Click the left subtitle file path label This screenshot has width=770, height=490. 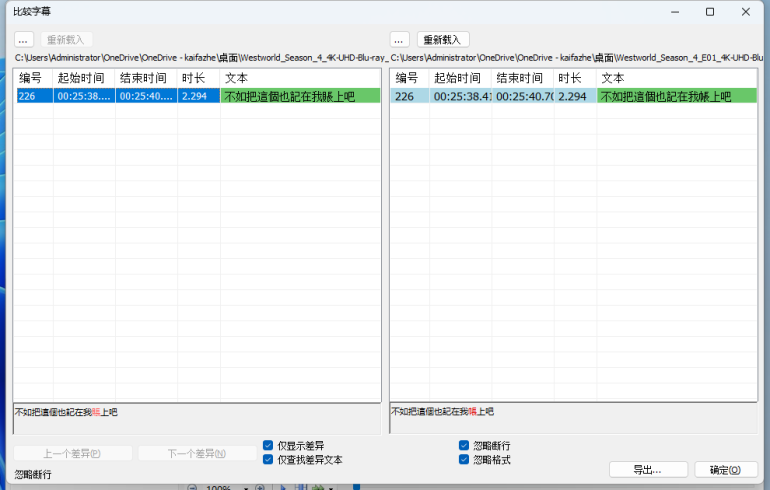[x=201, y=58]
